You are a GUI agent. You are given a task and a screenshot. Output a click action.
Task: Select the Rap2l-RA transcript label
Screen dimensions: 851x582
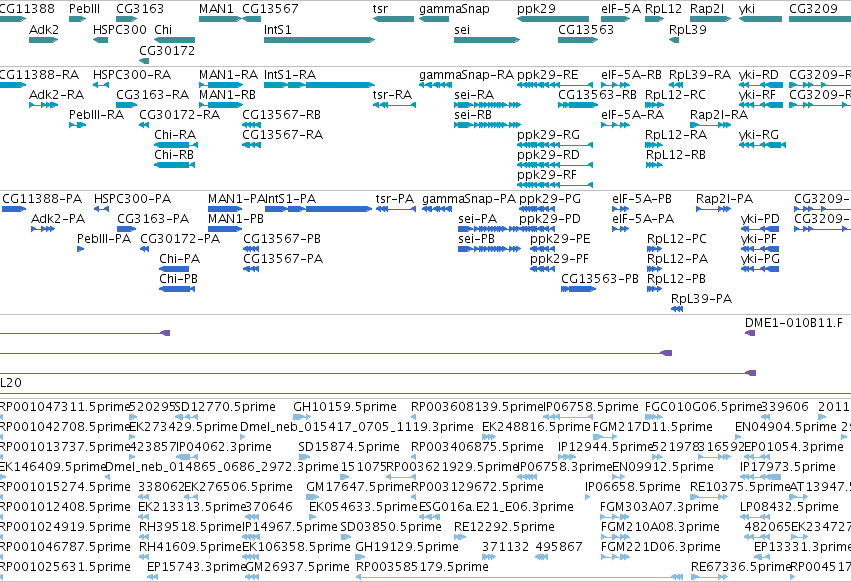[x=719, y=115]
